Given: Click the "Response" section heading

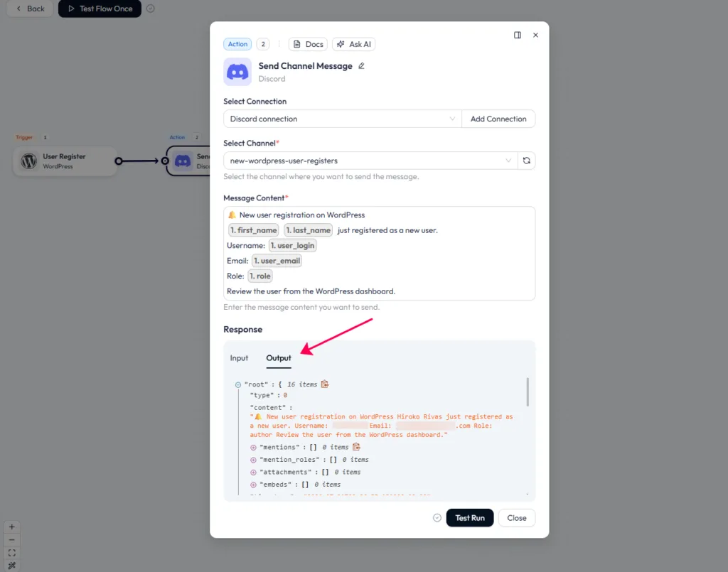Looking at the screenshot, I should point(243,330).
